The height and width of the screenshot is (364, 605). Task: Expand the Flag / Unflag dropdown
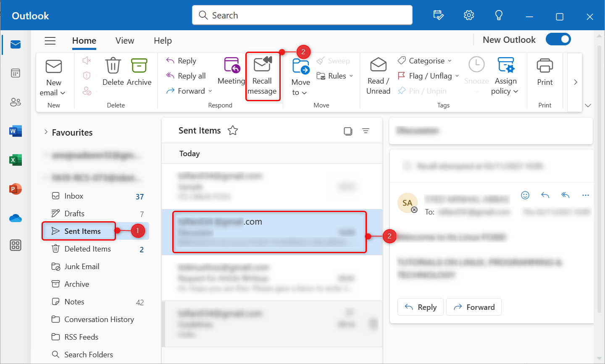click(457, 76)
